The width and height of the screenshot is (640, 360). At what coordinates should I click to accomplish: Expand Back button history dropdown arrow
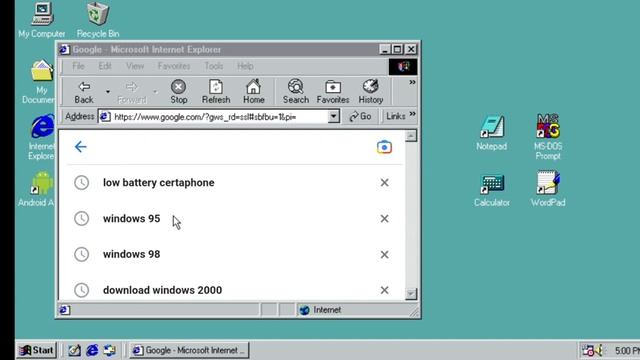pos(108,92)
